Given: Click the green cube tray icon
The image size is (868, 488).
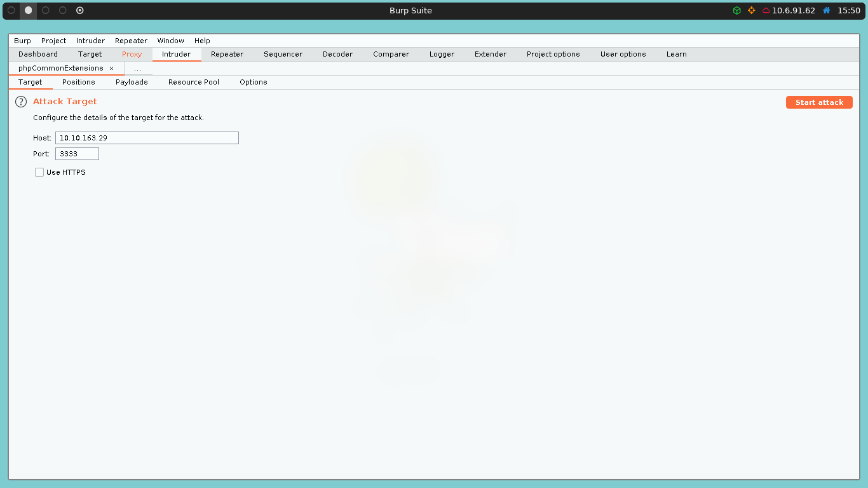Looking at the screenshot, I should pos(736,11).
